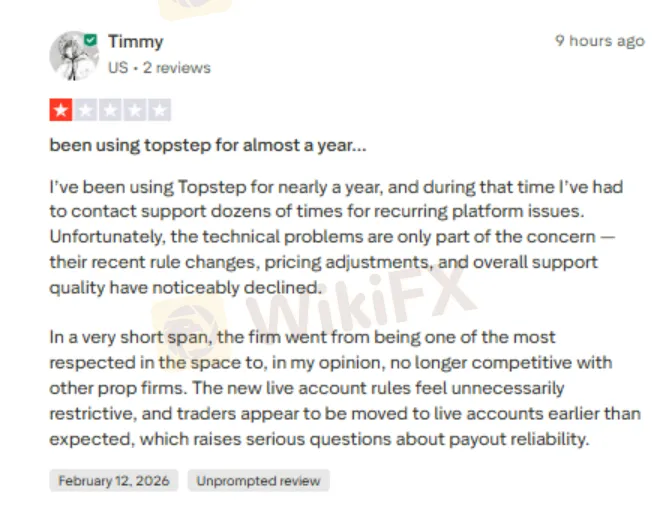
Task: Click the US country label
Action: point(118,68)
